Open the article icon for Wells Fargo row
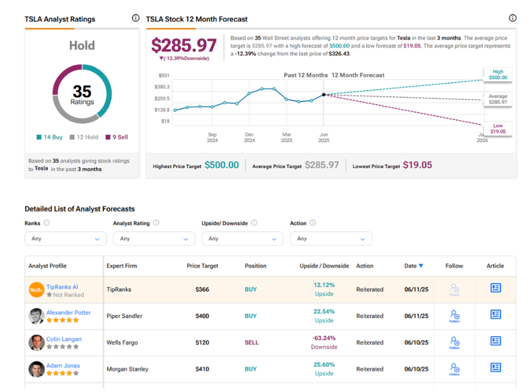 pyautogui.click(x=496, y=341)
